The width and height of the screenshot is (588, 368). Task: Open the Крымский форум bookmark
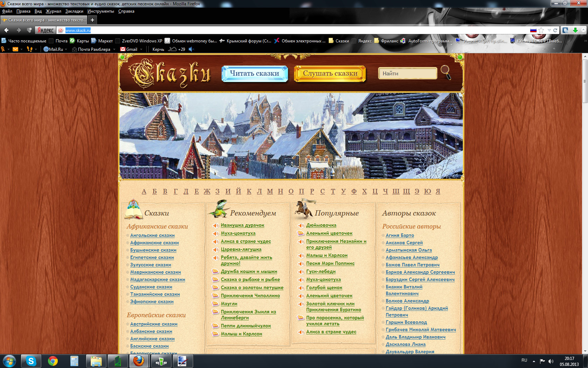pos(245,41)
